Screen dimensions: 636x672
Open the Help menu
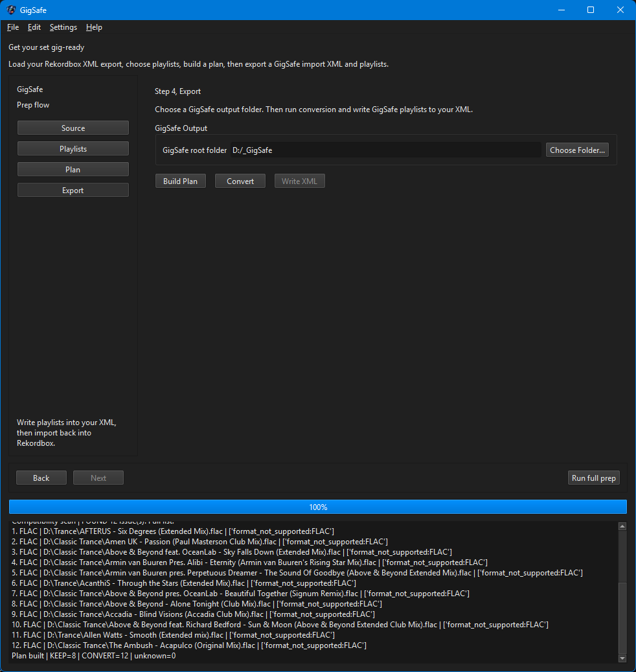click(94, 27)
